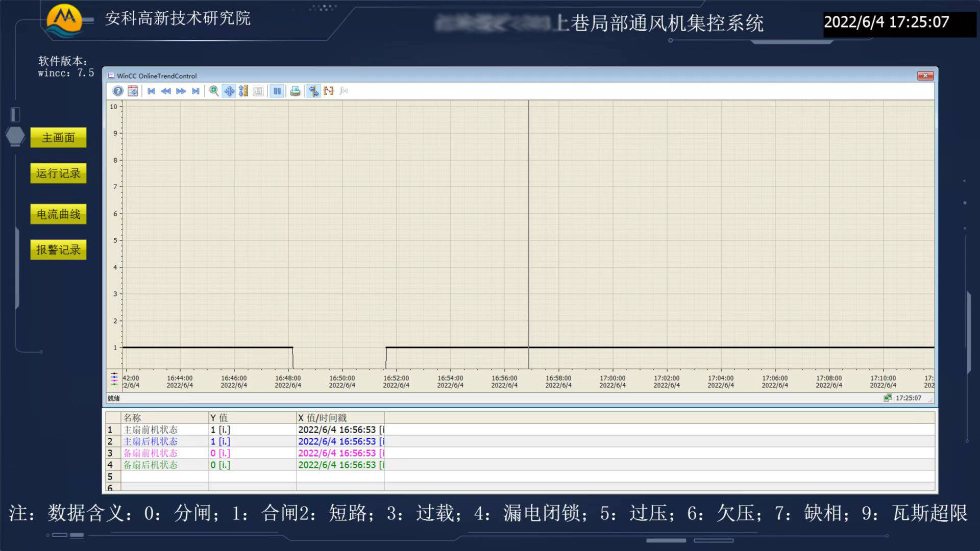Select row 备扇前机状态 in ruler table
This screenshot has width=980, height=551.
(x=520, y=453)
